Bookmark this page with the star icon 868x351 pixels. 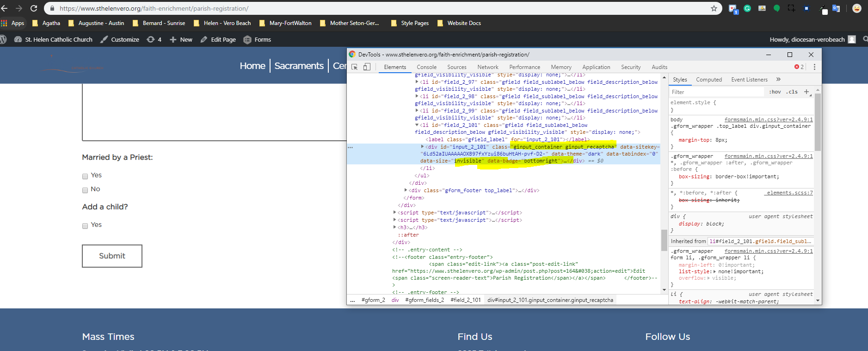[x=714, y=8]
